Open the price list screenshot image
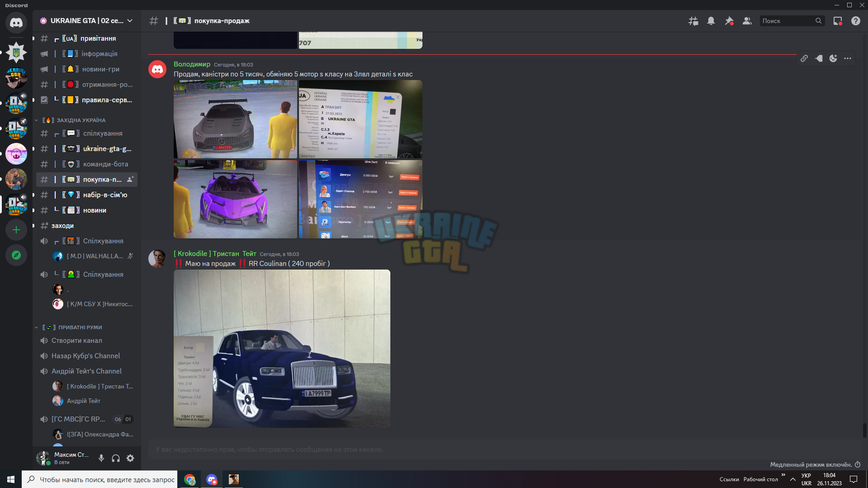 [x=360, y=199]
